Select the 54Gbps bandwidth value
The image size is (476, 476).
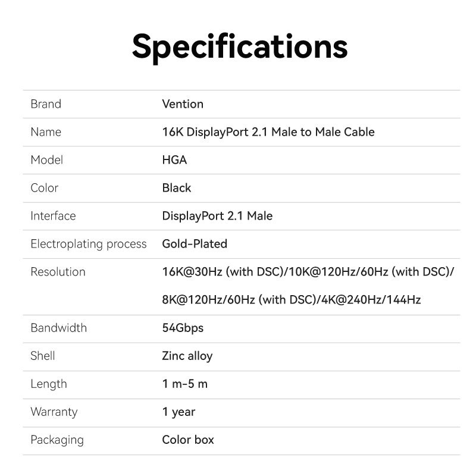pyautogui.click(x=183, y=328)
